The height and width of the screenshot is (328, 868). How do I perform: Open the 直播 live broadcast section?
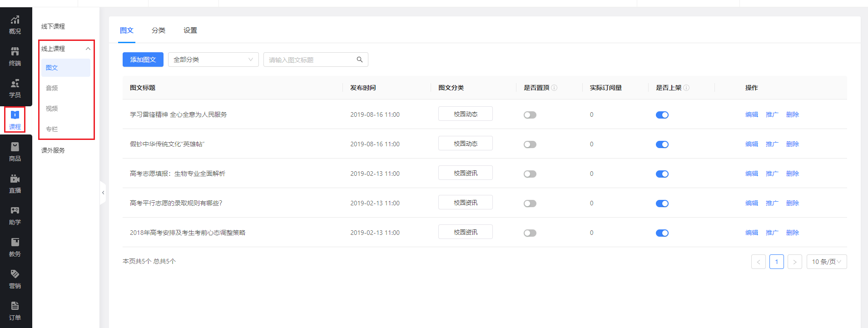point(15,184)
